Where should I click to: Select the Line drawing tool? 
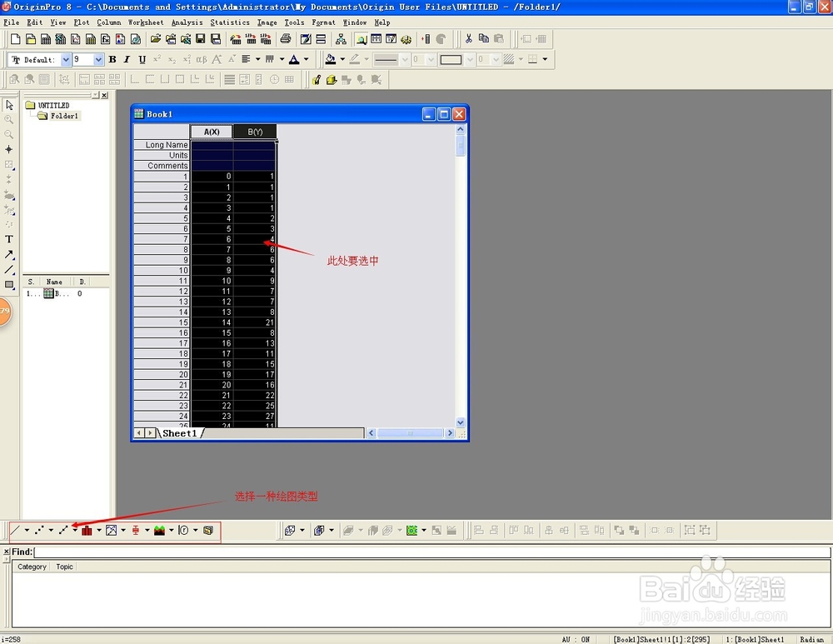tap(9, 269)
